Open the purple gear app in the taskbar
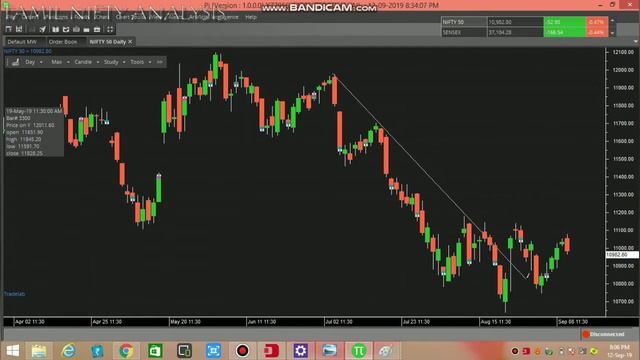The image size is (640, 360). [x=300, y=351]
